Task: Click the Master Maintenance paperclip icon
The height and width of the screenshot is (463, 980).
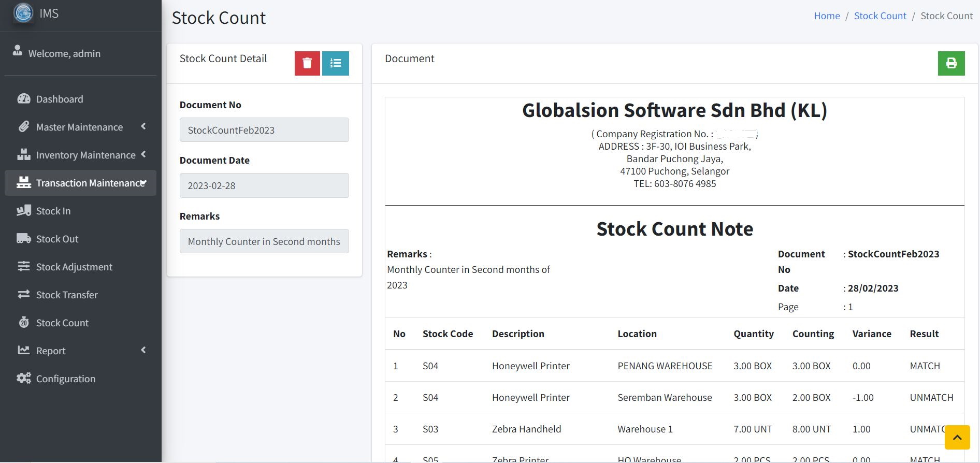Action: pos(24,127)
